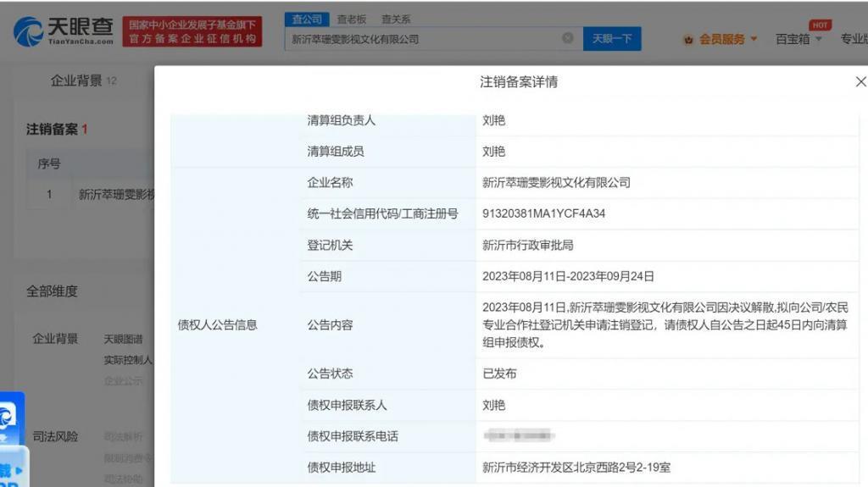Click the address 新沂市经济开发区北京西路2号2-19室
Screen dimensions: 868x487
click(x=576, y=468)
